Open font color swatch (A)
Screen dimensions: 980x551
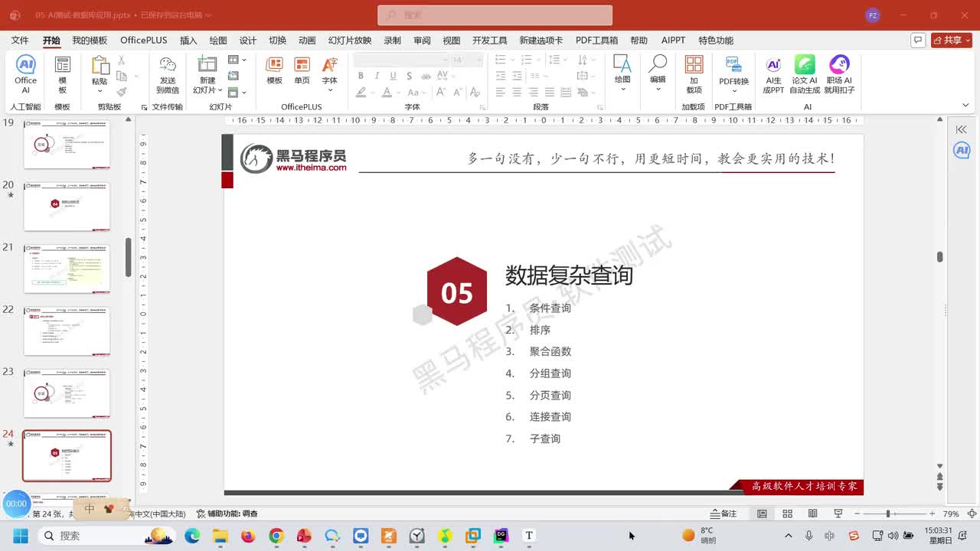387,92
